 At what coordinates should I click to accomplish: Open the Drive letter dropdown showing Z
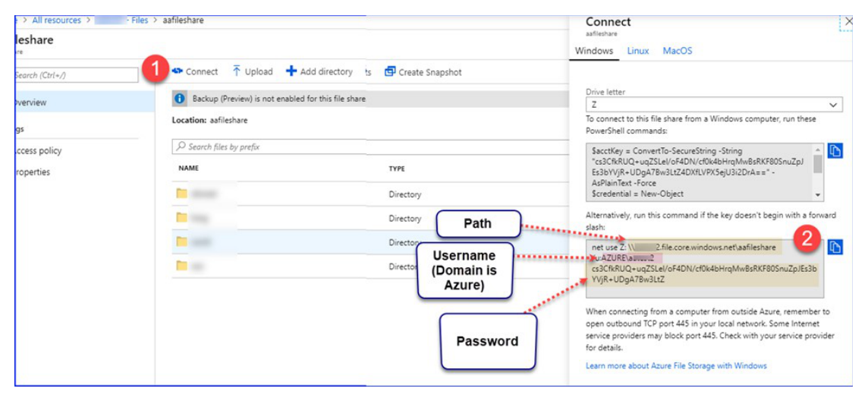point(714,105)
